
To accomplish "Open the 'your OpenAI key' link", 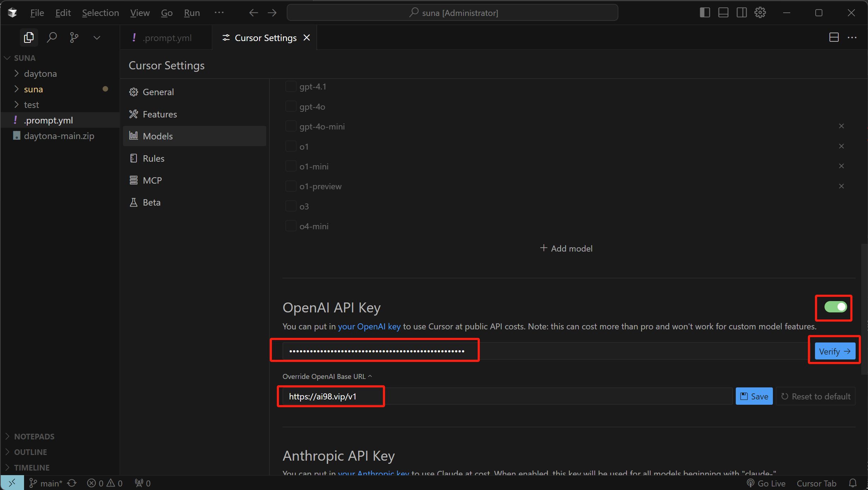I will click(x=369, y=326).
